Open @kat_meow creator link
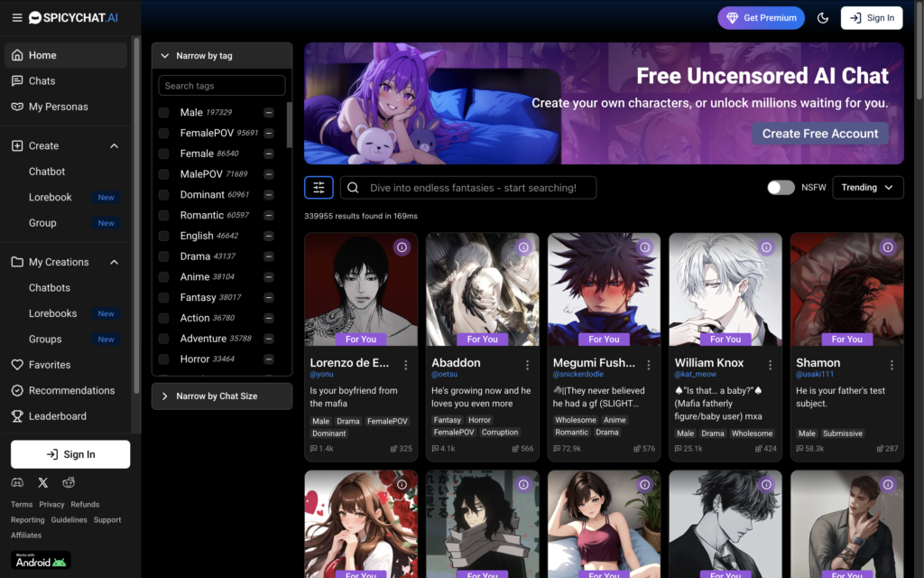 [x=696, y=374]
